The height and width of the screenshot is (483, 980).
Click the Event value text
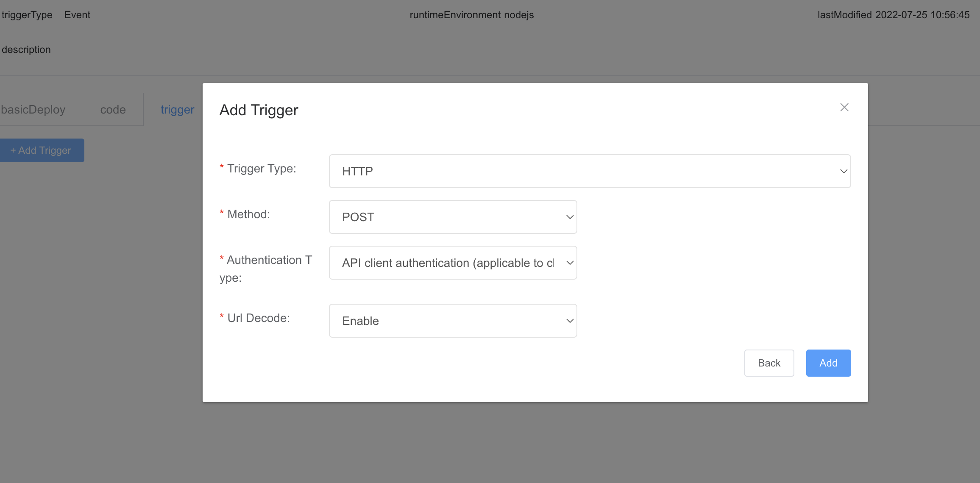(x=77, y=15)
